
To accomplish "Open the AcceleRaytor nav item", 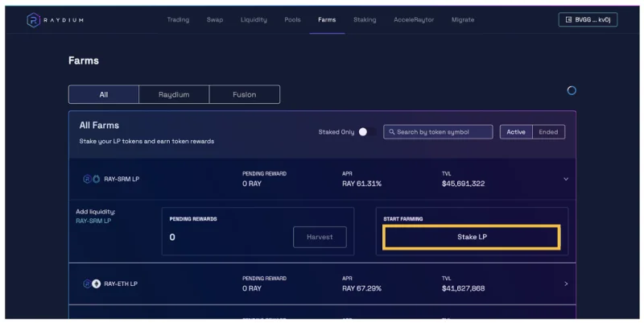I will (414, 19).
